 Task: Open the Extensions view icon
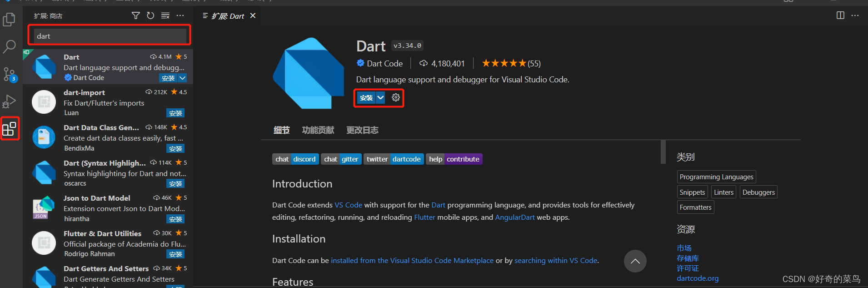10,129
